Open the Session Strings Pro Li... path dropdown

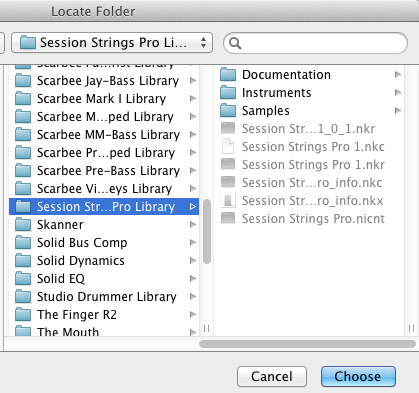(x=112, y=43)
